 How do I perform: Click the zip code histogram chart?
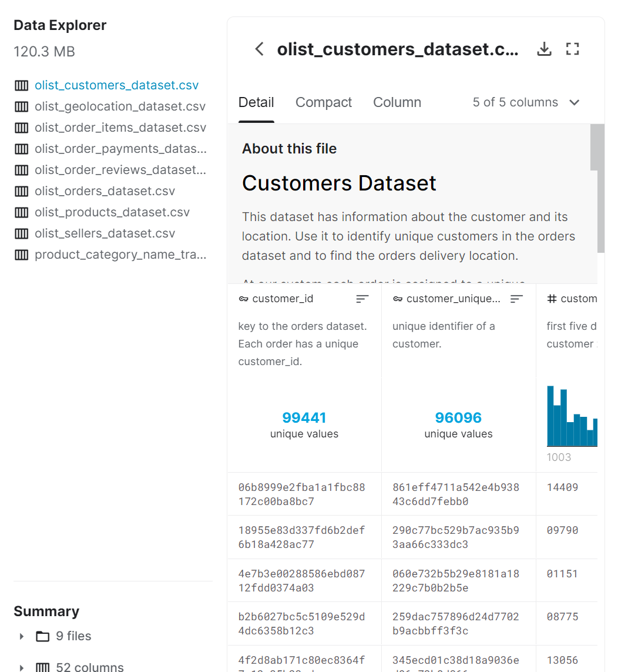coord(572,416)
